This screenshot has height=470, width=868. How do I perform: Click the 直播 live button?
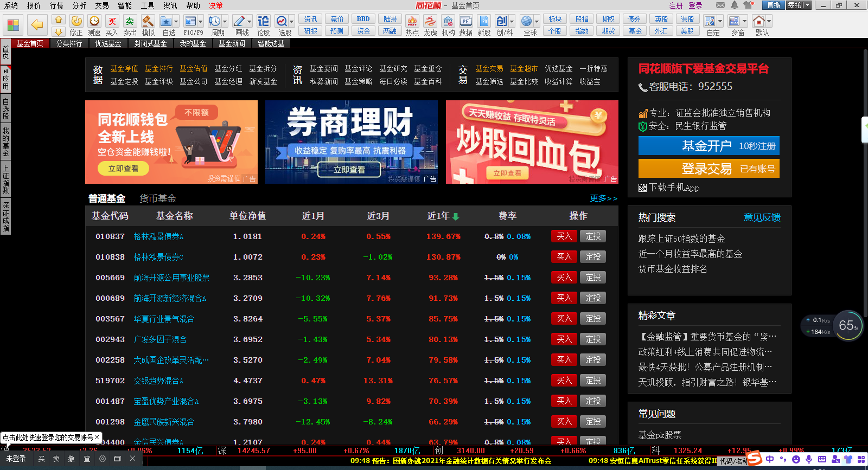[x=774, y=5]
